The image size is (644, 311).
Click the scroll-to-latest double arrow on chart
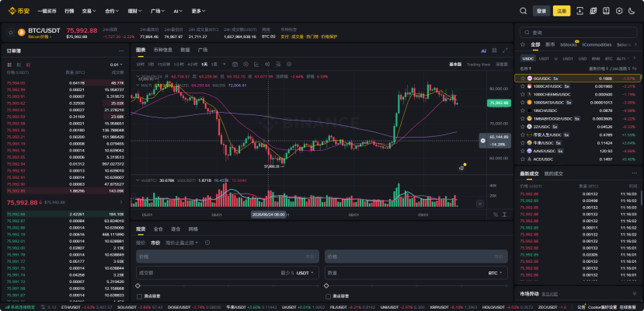480,204
